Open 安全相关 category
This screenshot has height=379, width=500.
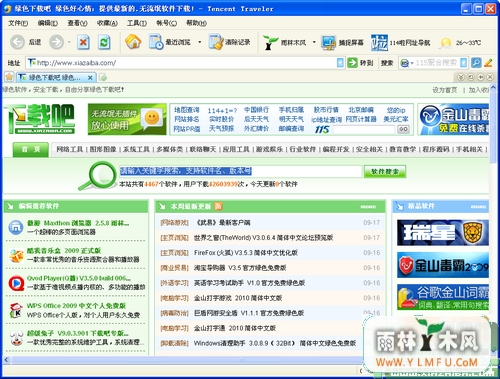coord(369,149)
